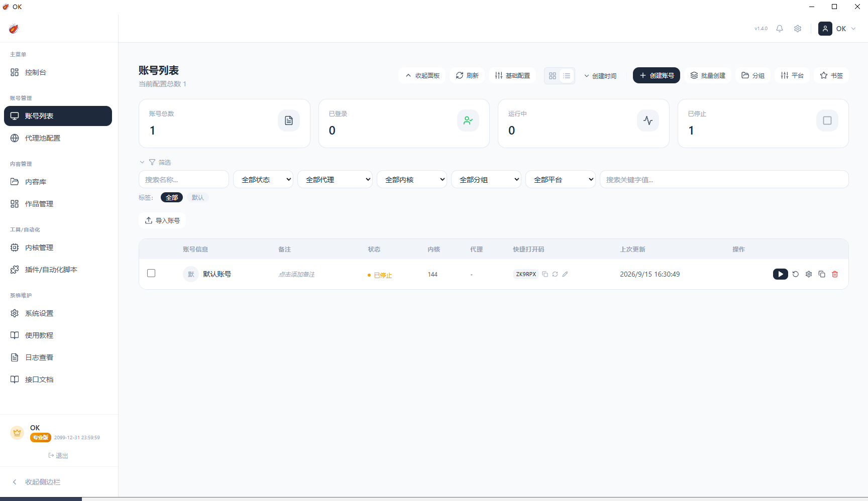Click the 收起面板 button
Screen dimensions: 868x501
[422, 75]
